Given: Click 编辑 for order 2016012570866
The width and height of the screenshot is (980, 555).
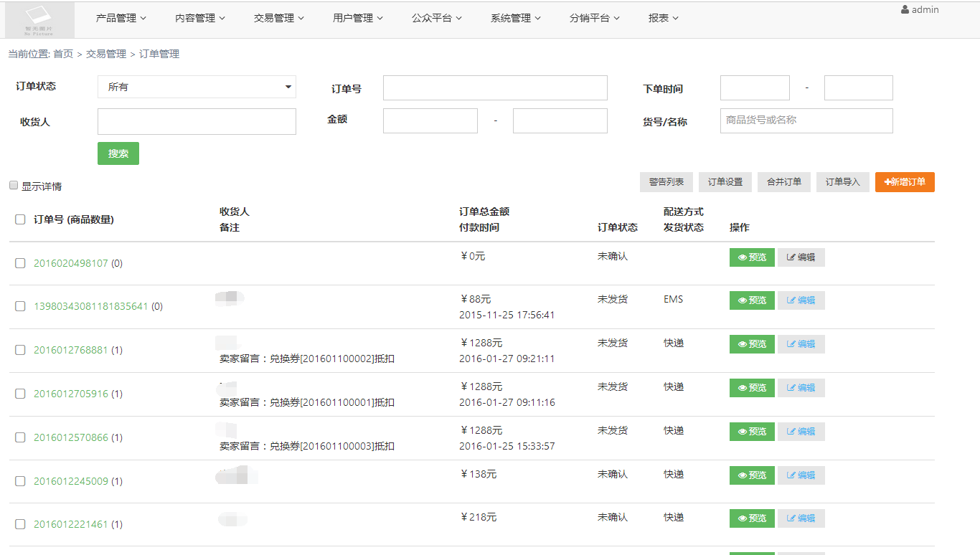Looking at the screenshot, I should pyautogui.click(x=801, y=432).
